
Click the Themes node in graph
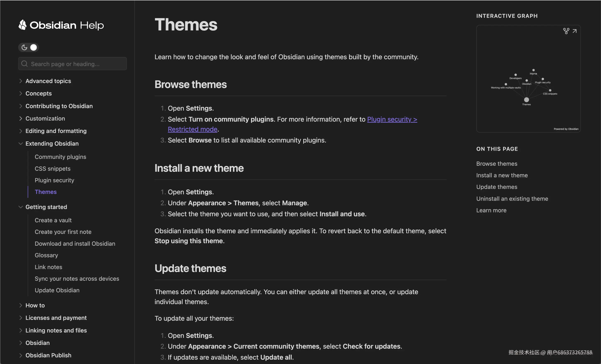[527, 100]
